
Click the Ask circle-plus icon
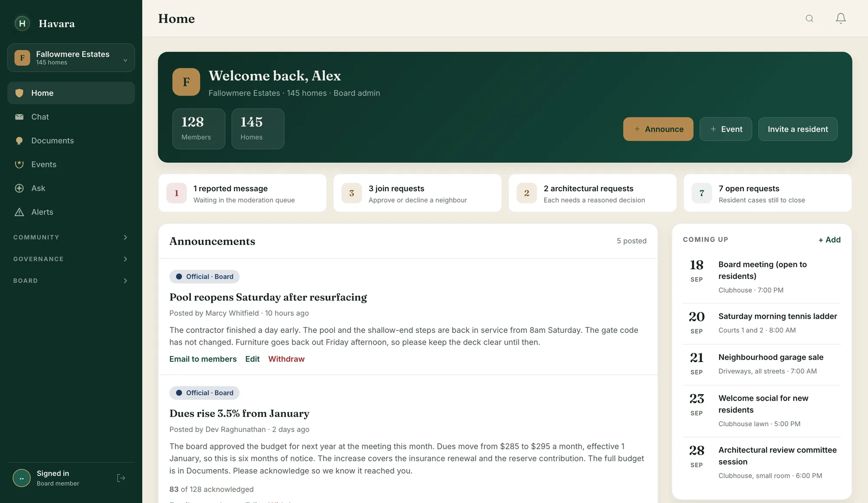click(x=19, y=188)
